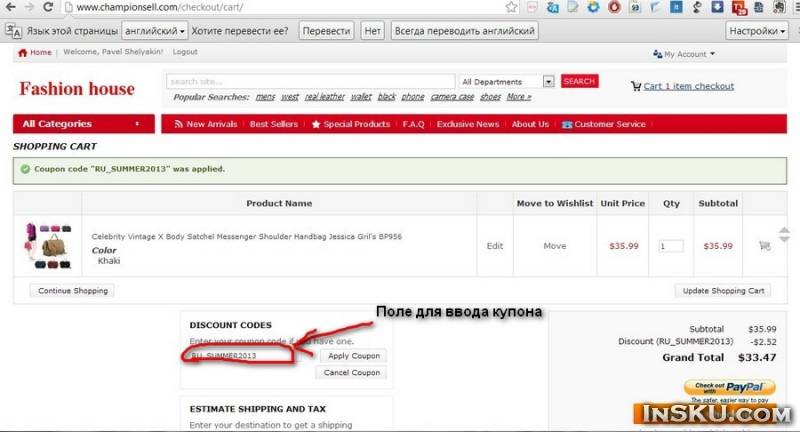Image resolution: width=800 pixels, height=432 pixels.
Task: Click the 'Khaki' color text
Action: (109, 261)
